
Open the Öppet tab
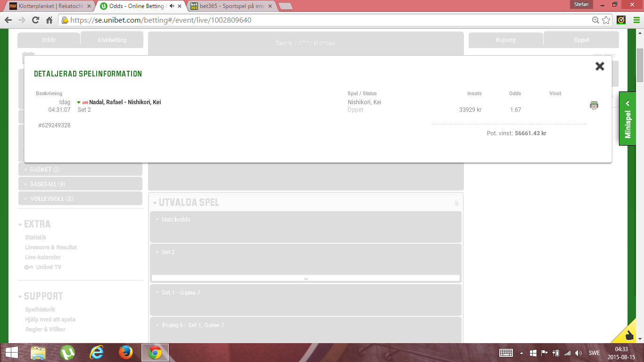pyautogui.click(x=581, y=40)
